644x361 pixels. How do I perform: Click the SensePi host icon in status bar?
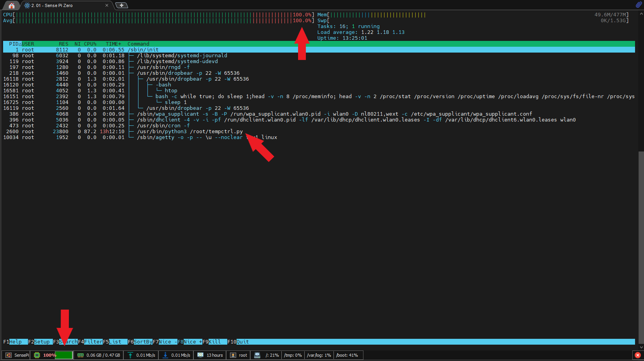click(x=8, y=355)
